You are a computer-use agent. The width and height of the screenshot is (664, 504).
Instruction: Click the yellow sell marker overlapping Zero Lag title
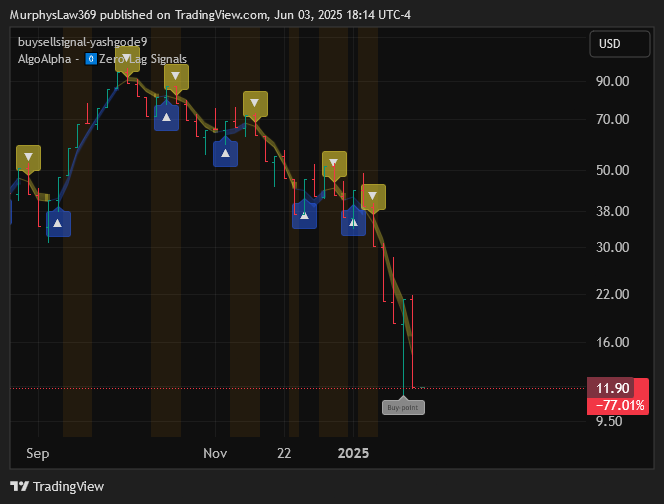(x=127, y=59)
